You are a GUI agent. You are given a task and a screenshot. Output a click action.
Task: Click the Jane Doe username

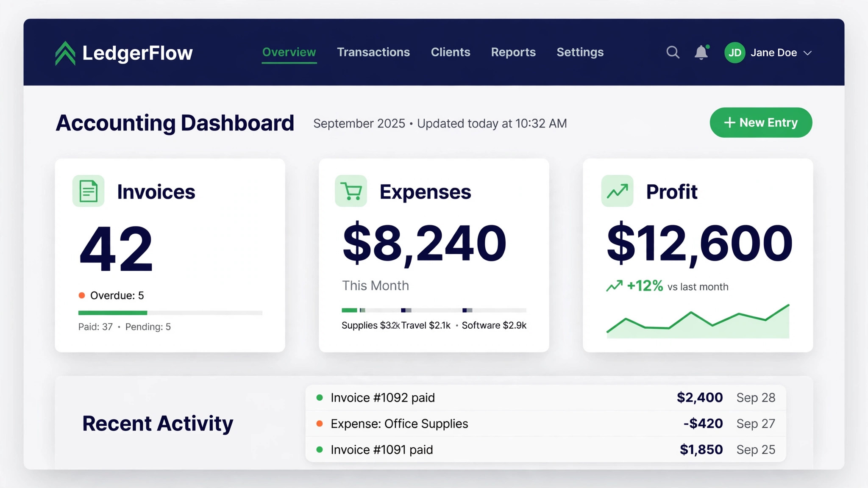tap(773, 53)
